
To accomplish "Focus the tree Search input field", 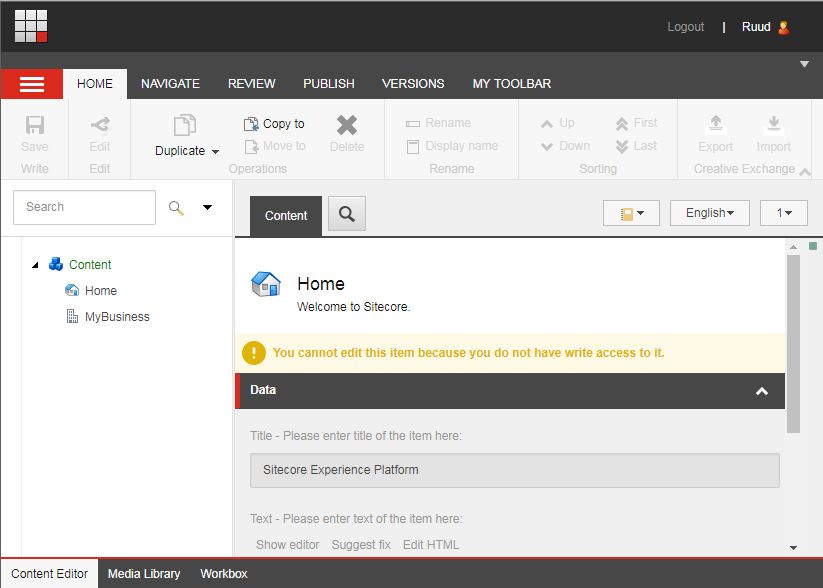I will coord(85,207).
